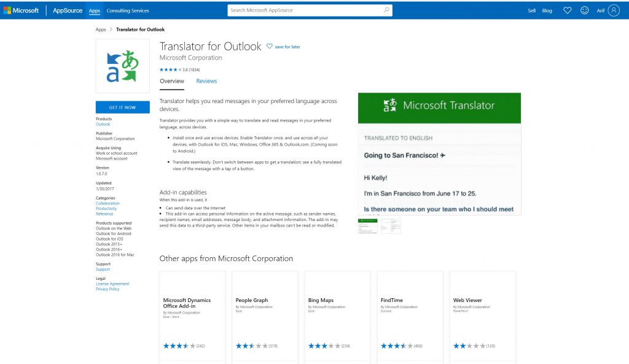This screenshot has height=364, width=629.
Task: Open the user account avatar icon
Action: 614,10
